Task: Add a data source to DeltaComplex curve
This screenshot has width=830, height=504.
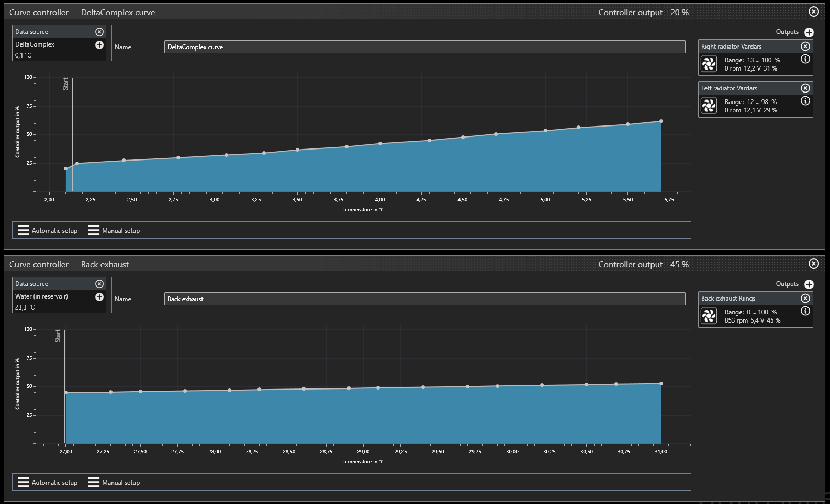Action: click(x=99, y=45)
